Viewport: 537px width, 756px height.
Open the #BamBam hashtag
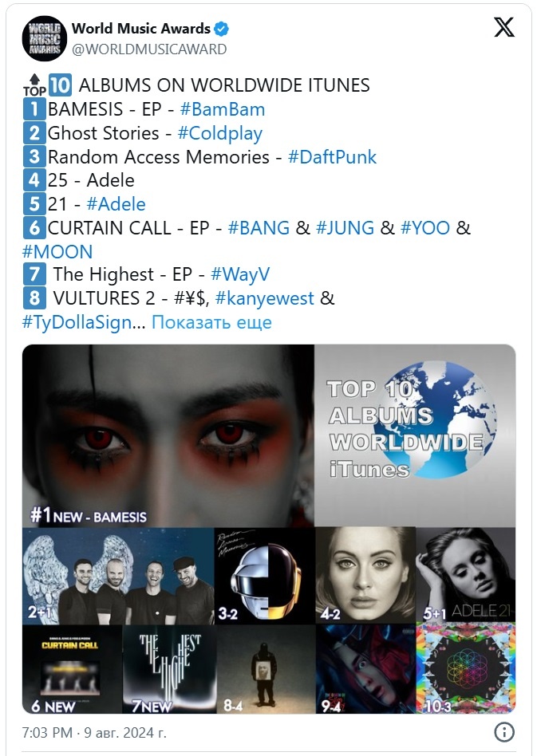click(x=223, y=109)
